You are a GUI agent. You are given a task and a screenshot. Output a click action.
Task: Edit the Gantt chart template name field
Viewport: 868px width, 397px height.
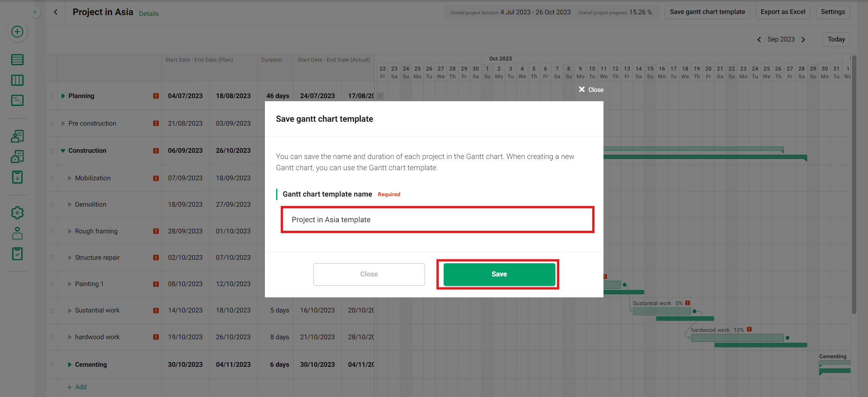(x=437, y=219)
